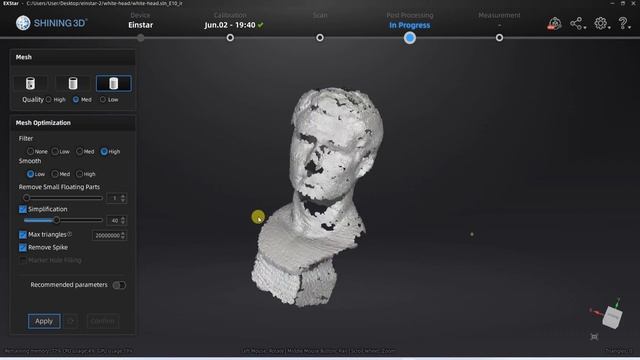Viewport: 640px width, 360px height.
Task: Click the Mesh Optimization panel header
Action: tap(73, 123)
